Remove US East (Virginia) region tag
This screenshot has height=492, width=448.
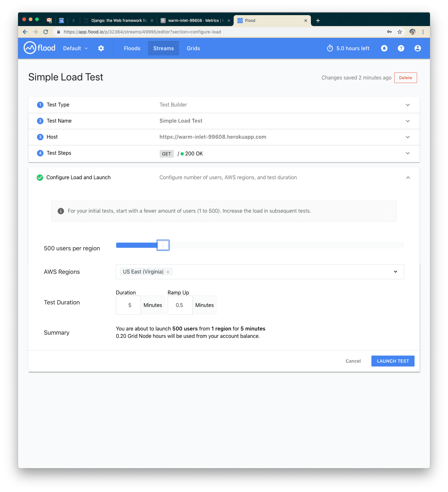pos(168,272)
